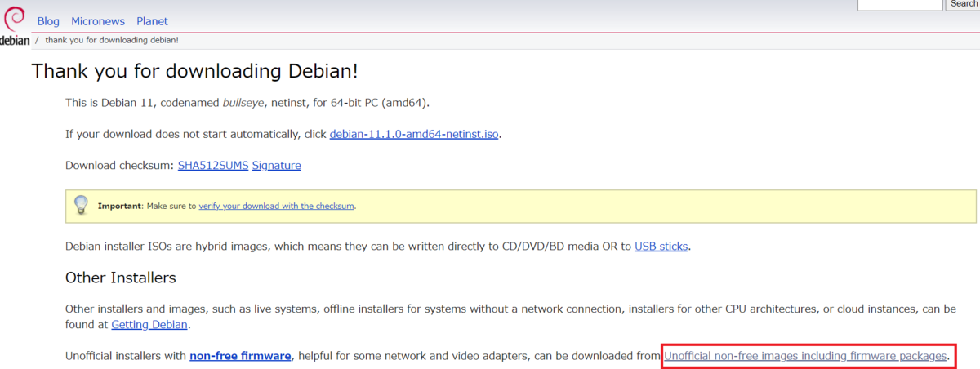Open the Signature link

(277, 165)
